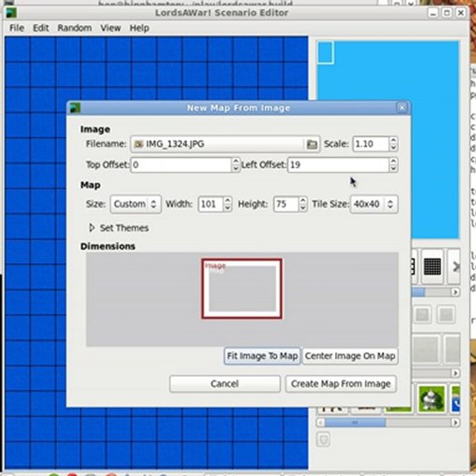
Task: Decrement the Left Offset spinner
Action: (x=394, y=168)
